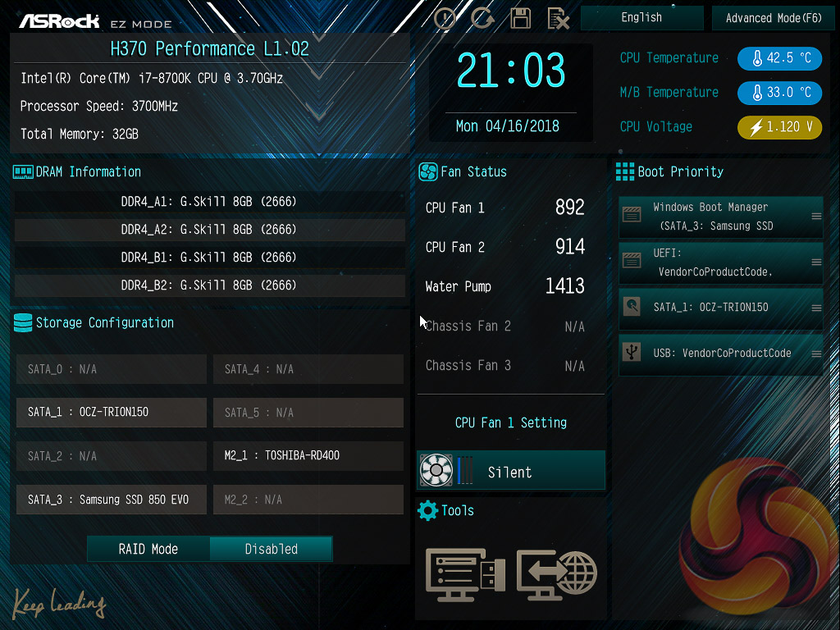Click the Water Pump 1413 row
This screenshot has height=630, width=840.
pyautogui.click(x=504, y=286)
